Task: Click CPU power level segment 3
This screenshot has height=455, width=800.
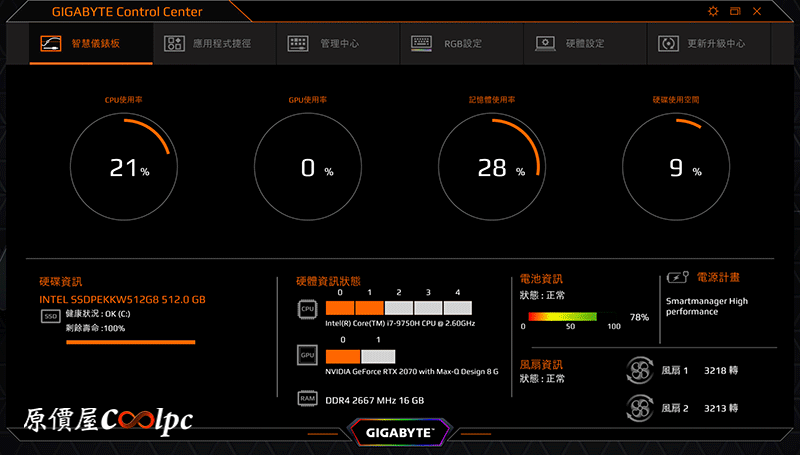Action: [428, 308]
